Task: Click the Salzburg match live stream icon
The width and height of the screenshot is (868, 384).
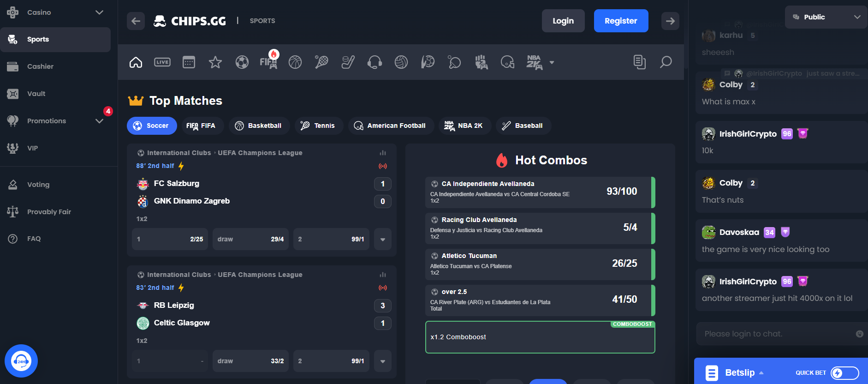Action: tap(383, 166)
